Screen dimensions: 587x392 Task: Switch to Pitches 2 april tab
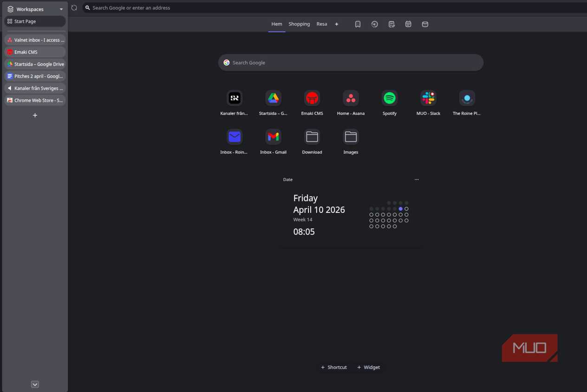click(x=35, y=76)
